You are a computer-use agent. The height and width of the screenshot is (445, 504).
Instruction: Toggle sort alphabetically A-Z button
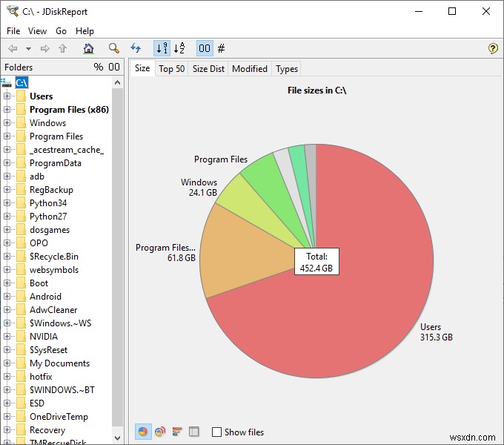(x=179, y=48)
